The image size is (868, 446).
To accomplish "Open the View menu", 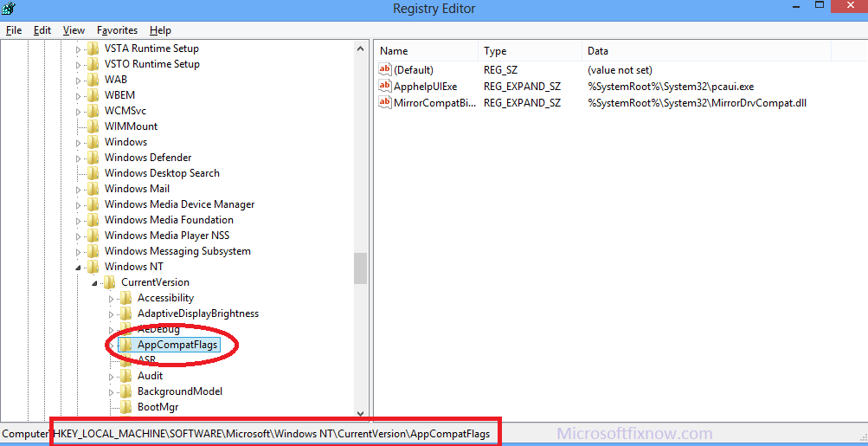I will (74, 30).
